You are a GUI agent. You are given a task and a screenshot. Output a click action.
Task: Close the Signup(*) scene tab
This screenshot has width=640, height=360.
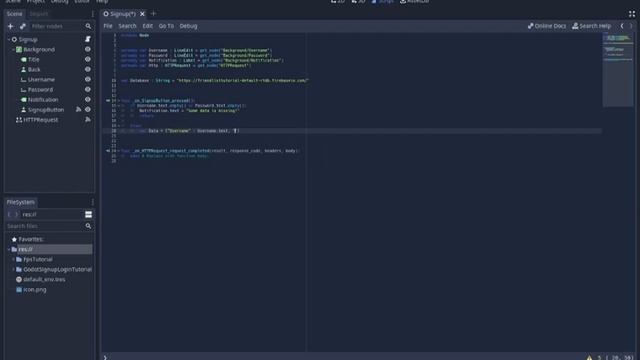click(x=142, y=14)
